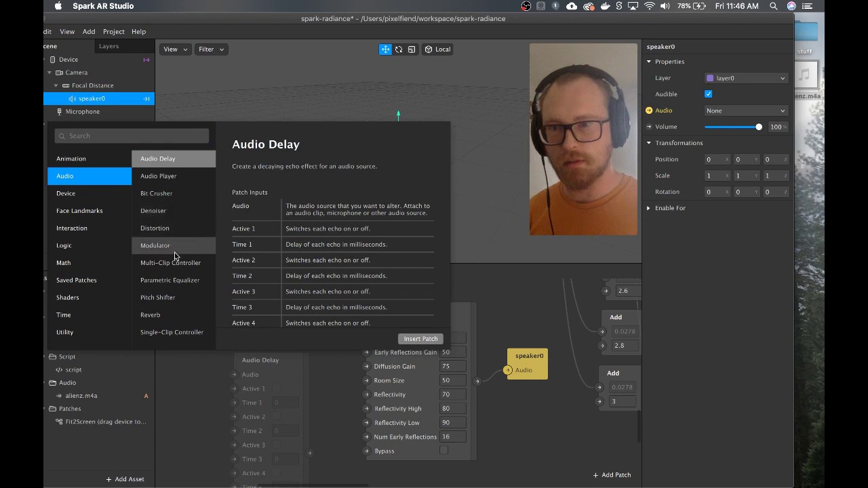The width and height of the screenshot is (868, 488).
Task: Open the Project menu
Action: click(114, 32)
